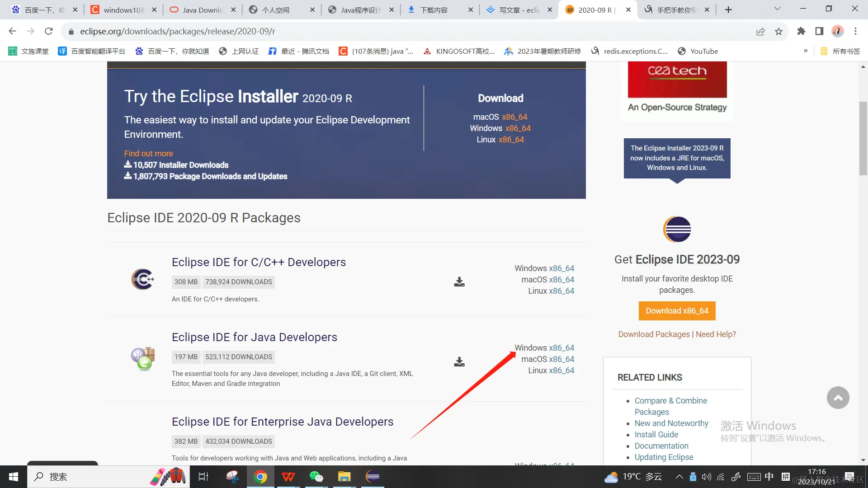Expand the tab search dropdown chevron

(x=777, y=9)
